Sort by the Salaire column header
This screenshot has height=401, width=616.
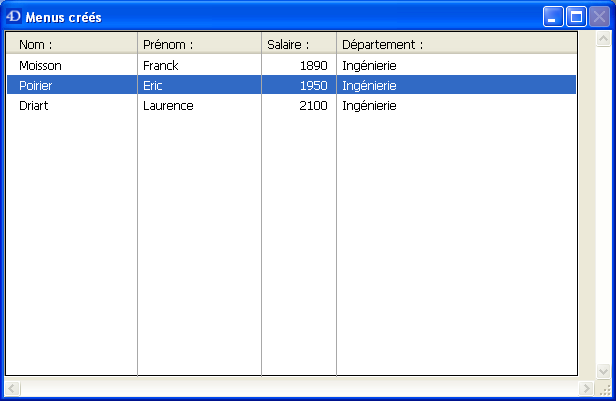[x=298, y=44]
